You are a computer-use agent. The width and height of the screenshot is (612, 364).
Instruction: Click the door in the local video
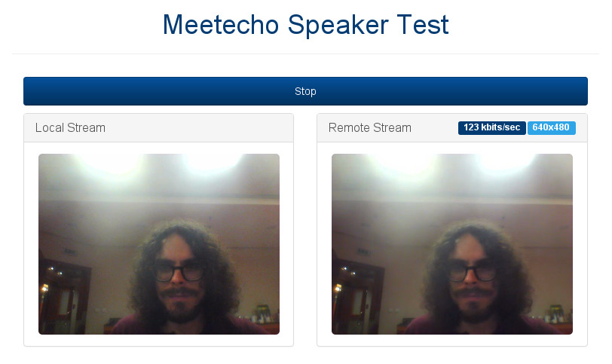64,296
